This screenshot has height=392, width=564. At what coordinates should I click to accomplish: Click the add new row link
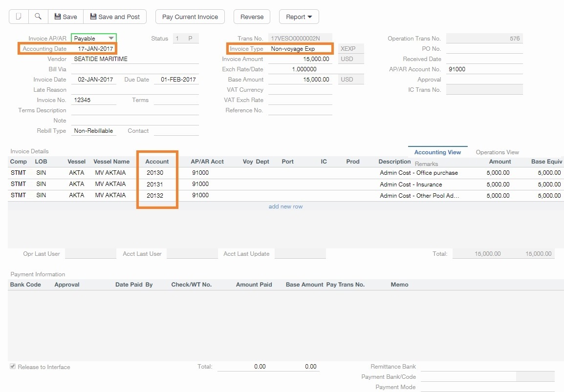[x=285, y=206]
